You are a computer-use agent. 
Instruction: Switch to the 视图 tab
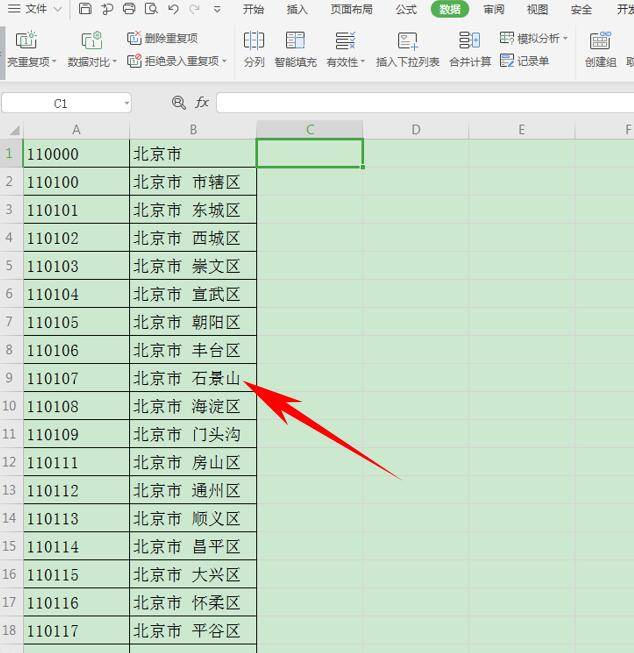tap(537, 9)
